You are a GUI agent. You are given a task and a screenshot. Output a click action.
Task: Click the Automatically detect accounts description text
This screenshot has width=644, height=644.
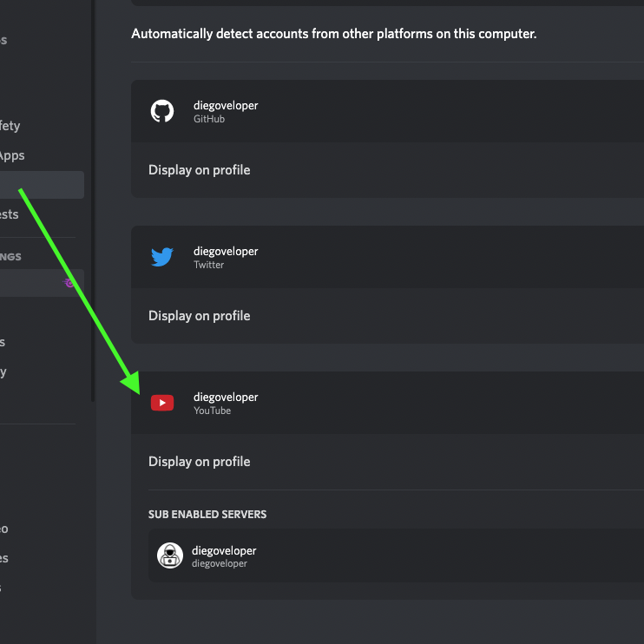334,35
